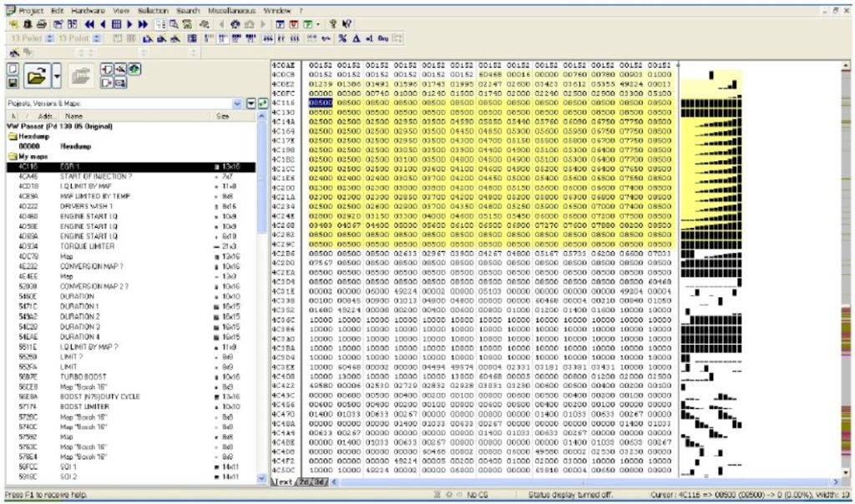Open the Hardware menu

89,10
